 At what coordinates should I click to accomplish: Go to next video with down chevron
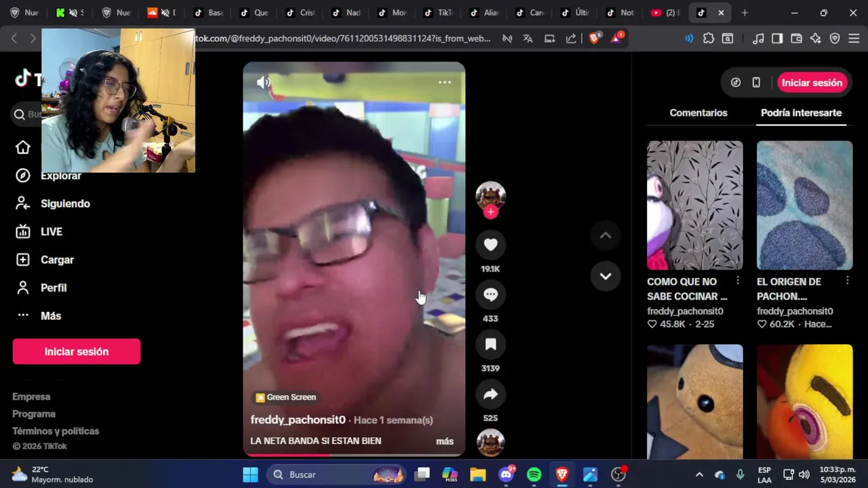coord(606,276)
